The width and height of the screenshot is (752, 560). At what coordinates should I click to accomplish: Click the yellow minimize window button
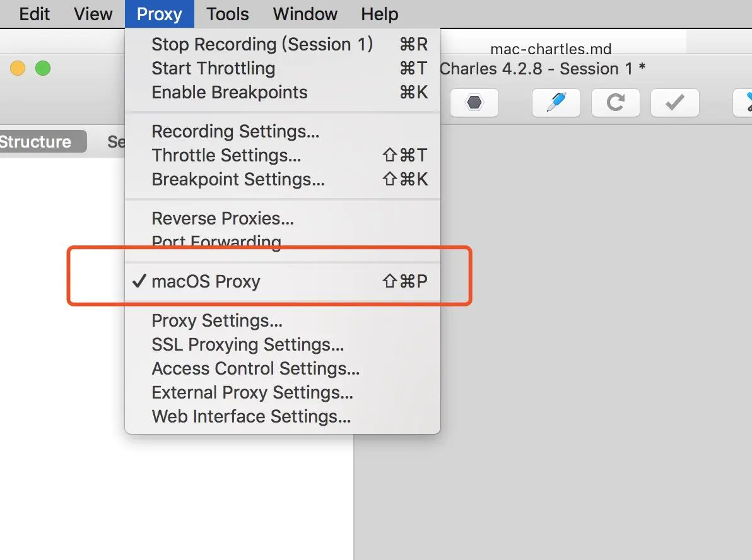[x=18, y=68]
